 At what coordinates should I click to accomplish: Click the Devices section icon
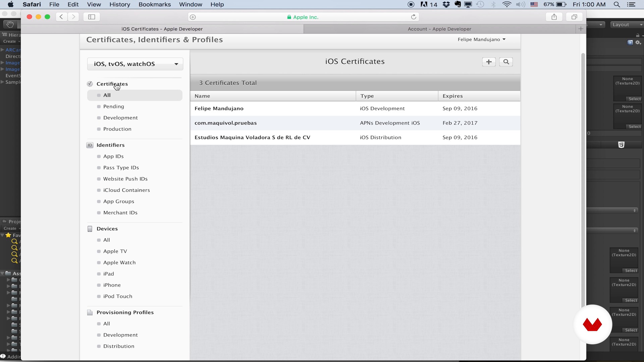pos(90,229)
